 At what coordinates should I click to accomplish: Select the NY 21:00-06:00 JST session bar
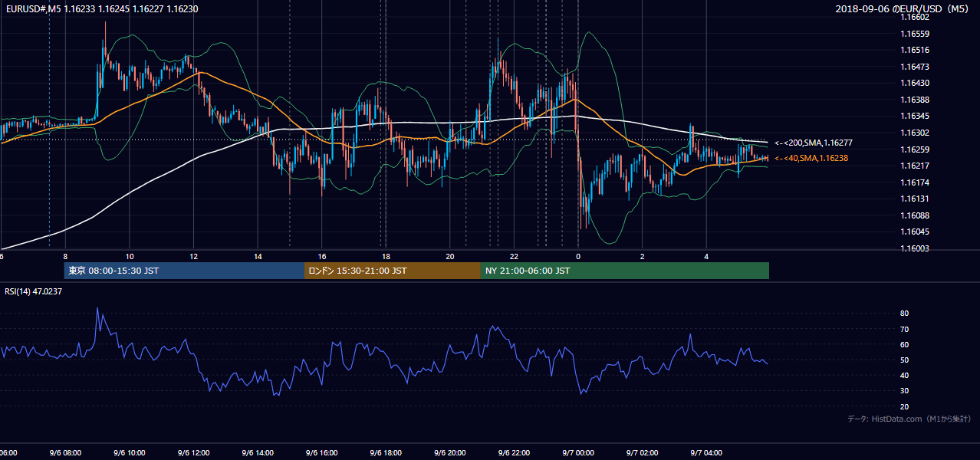coord(625,271)
